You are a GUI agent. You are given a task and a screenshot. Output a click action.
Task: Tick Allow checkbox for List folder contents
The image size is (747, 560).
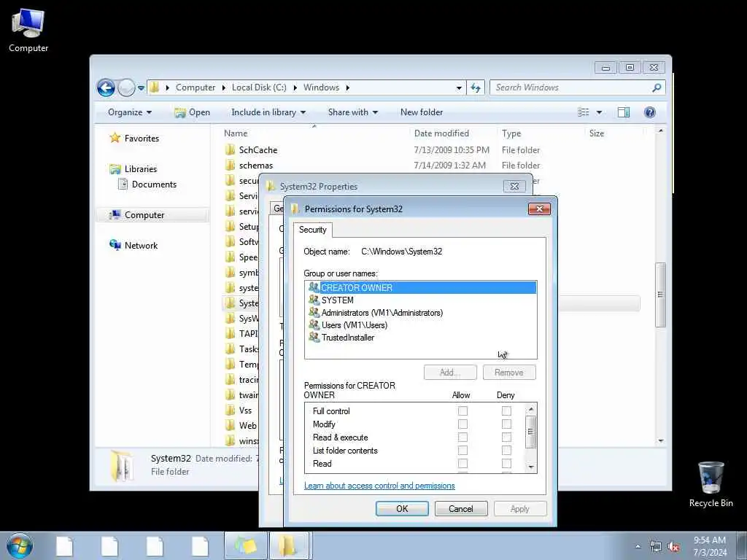tap(462, 451)
